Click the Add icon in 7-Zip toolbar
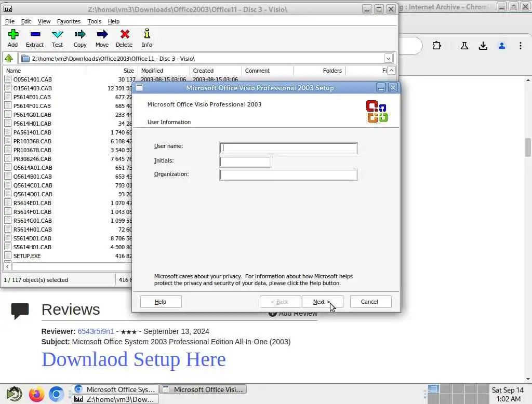 click(13, 34)
